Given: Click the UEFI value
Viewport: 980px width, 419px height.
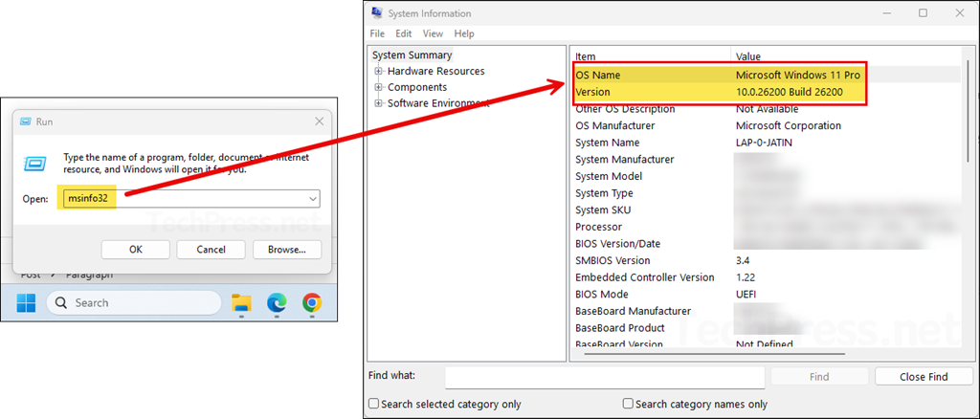Looking at the screenshot, I should [x=746, y=294].
